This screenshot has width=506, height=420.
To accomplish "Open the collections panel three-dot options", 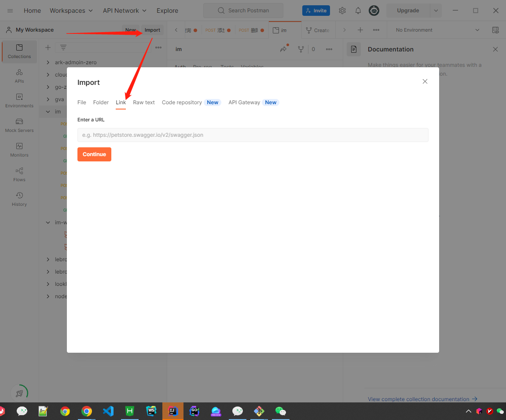I will click(x=158, y=48).
